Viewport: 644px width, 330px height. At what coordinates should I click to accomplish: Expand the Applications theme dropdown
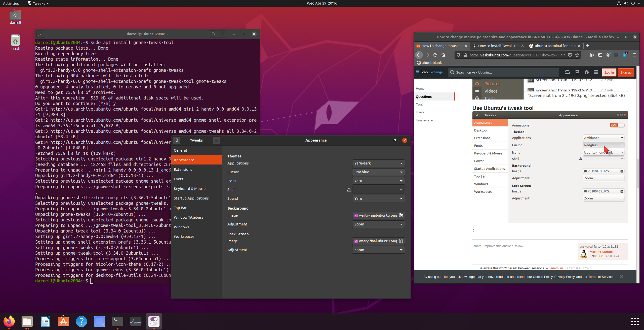378,163
